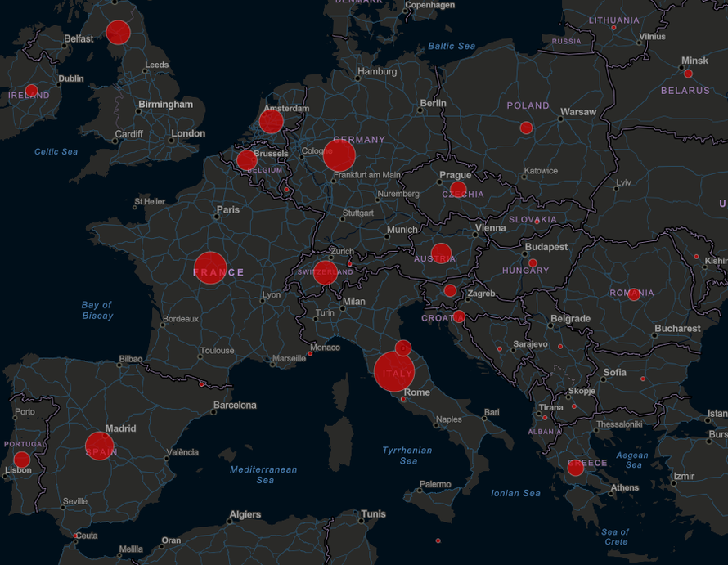Image resolution: width=728 pixels, height=565 pixels.
Task: Select the Poland bubble near Warsaw
Action: pyautogui.click(x=527, y=127)
